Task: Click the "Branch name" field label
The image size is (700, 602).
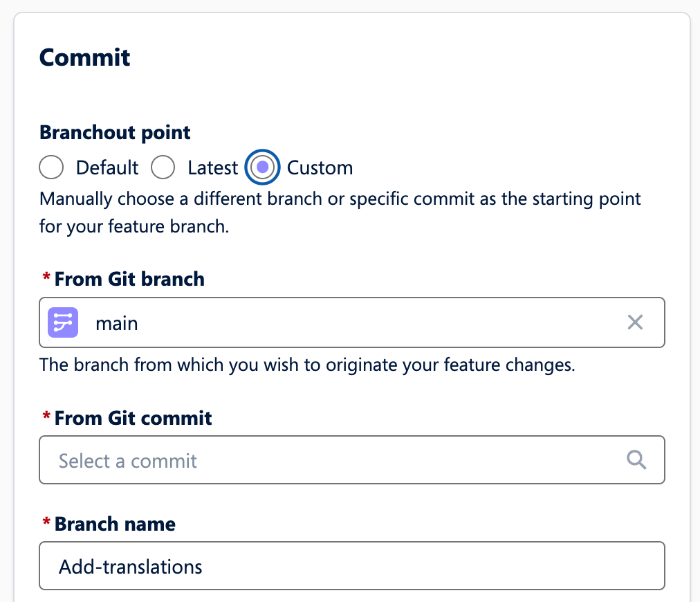Action: [115, 524]
